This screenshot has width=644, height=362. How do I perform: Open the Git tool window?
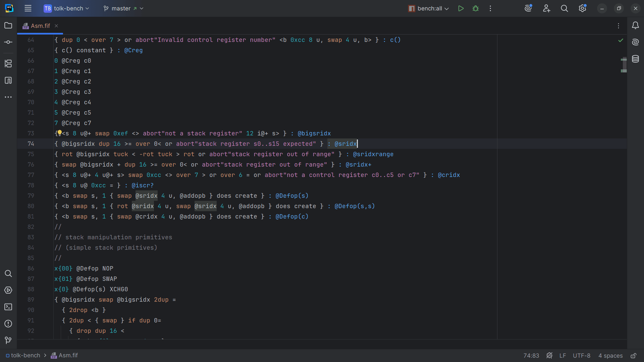point(8,341)
